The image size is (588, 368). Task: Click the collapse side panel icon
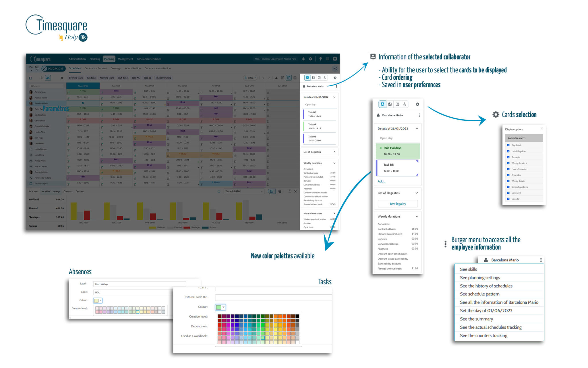tap(335, 68)
